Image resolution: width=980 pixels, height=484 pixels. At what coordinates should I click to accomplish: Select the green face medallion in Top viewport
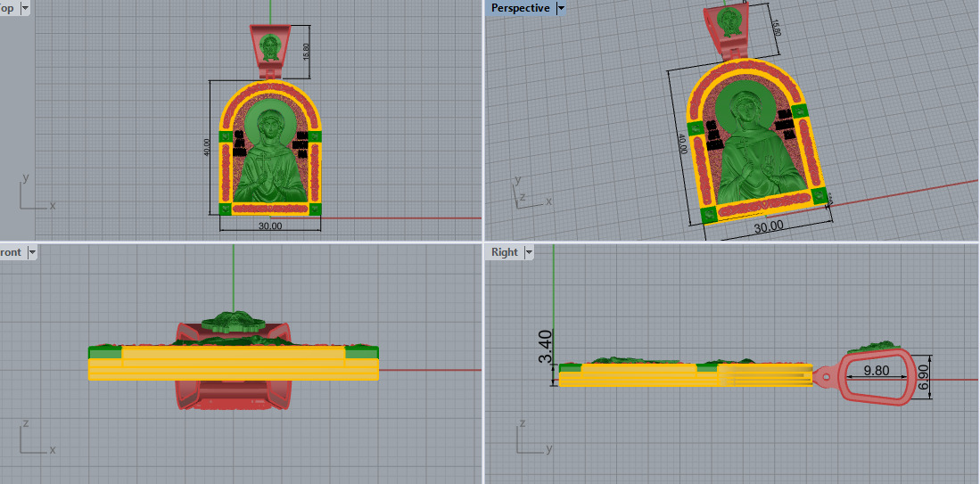tap(270, 47)
